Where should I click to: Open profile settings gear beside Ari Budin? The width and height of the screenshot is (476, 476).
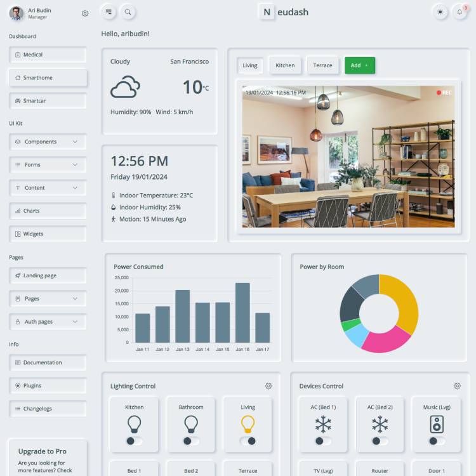pyautogui.click(x=85, y=13)
